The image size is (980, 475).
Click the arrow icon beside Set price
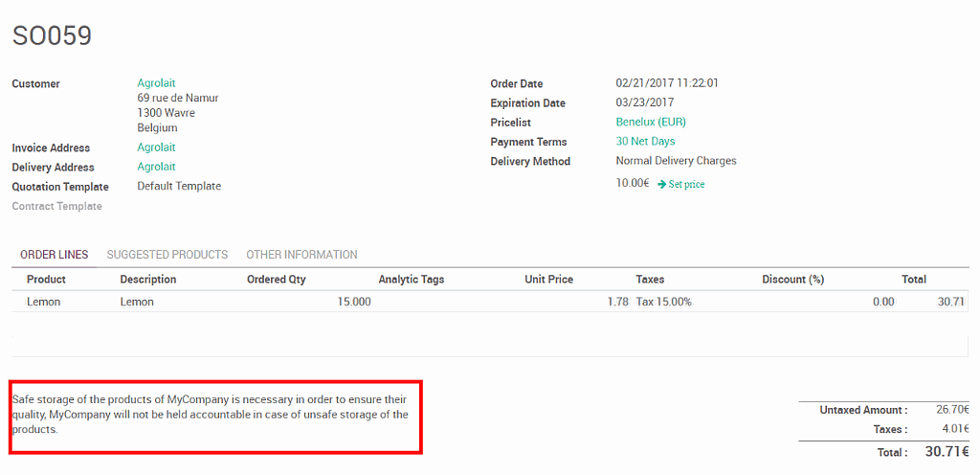tap(662, 184)
